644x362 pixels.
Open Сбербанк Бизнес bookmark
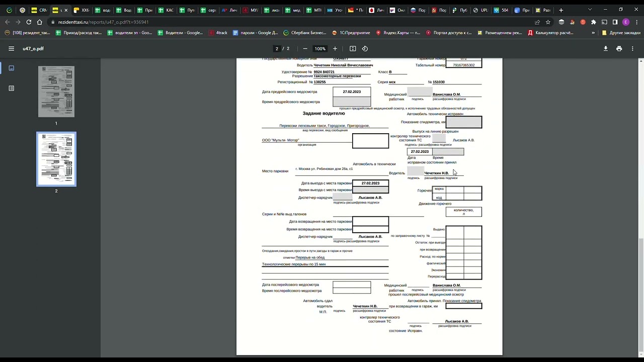point(305,33)
